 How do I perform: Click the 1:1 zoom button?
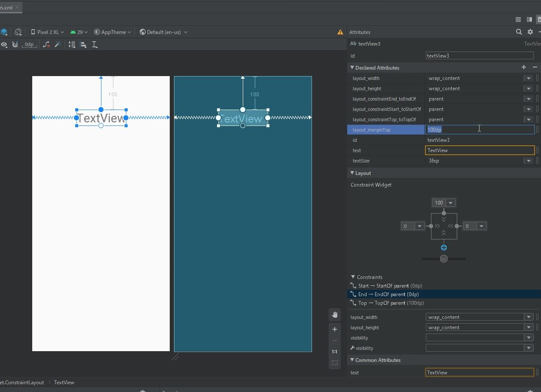pyautogui.click(x=334, y=351)
